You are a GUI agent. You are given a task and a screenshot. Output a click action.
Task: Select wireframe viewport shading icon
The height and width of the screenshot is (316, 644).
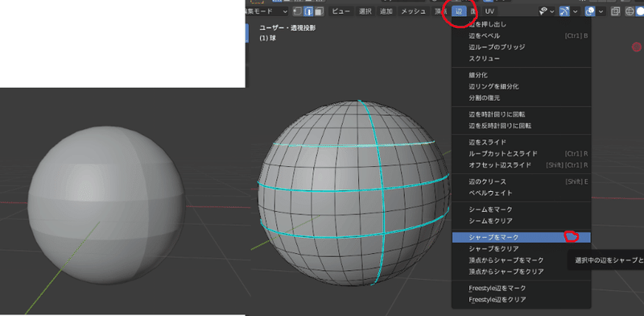click(x=630, y=11)
